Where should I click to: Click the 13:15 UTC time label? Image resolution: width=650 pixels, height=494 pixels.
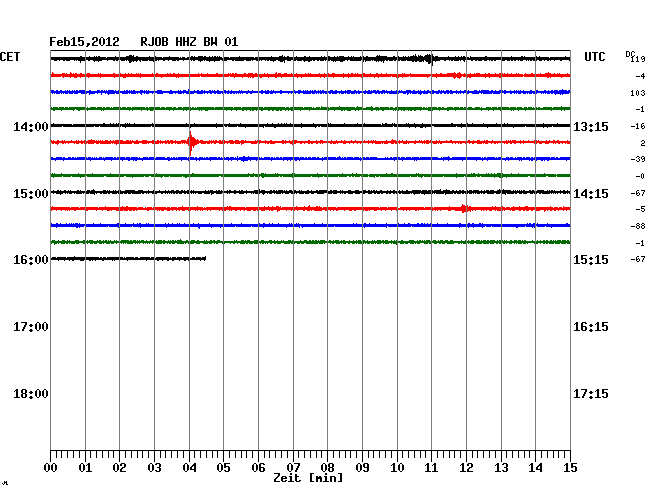[591, 127]
